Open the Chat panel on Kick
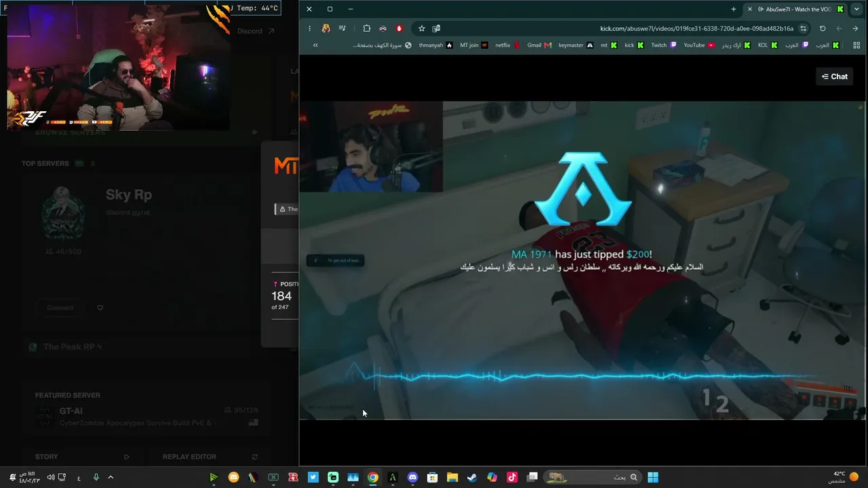Image resolution: width=868 pixels, height=488 pixels. coord(834,77)
